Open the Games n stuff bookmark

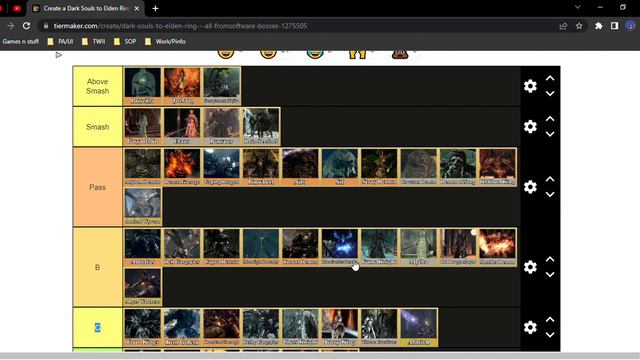(x=20, y=41)
